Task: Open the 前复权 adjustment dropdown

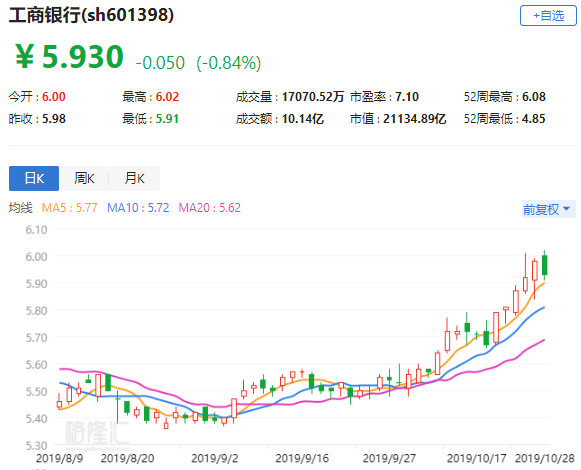Action: 548,209
